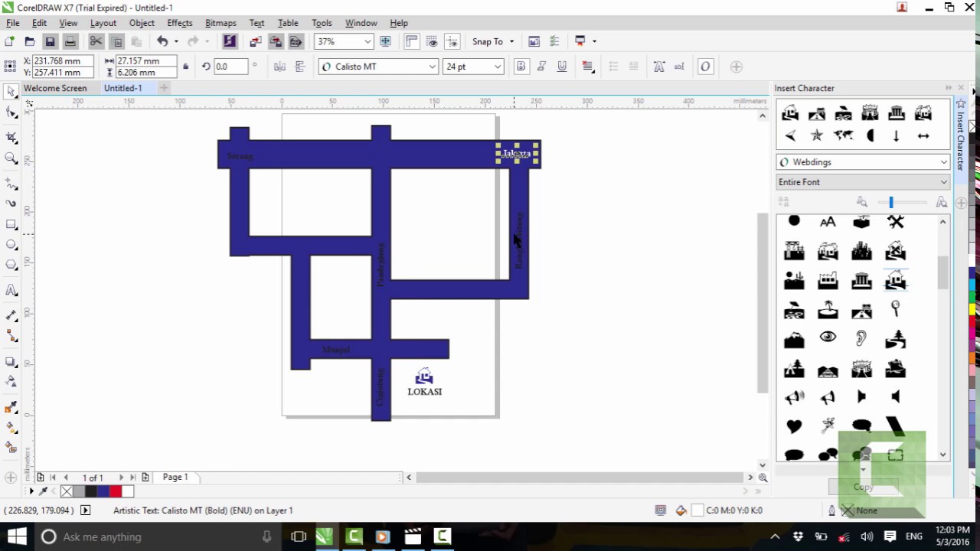Toggle Show Rulers button

tap(412, 41)
